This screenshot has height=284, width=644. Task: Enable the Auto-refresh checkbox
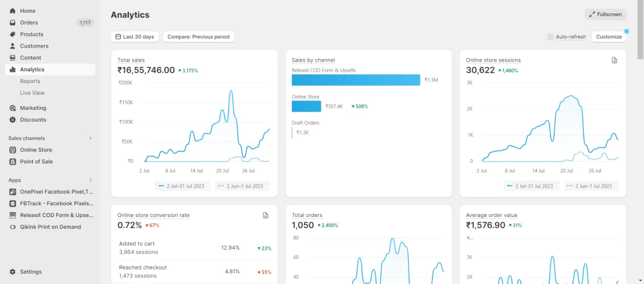pos(550,37)
